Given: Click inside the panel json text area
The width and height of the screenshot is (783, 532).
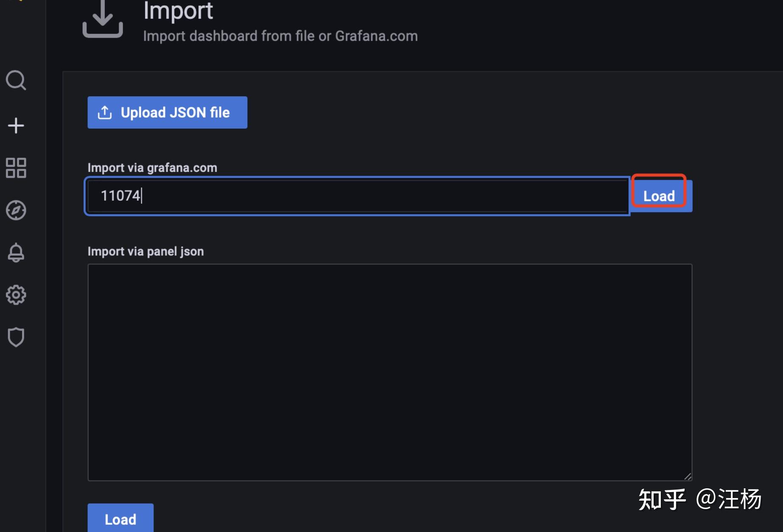Looking at the screenshot, I should (389, 372).
